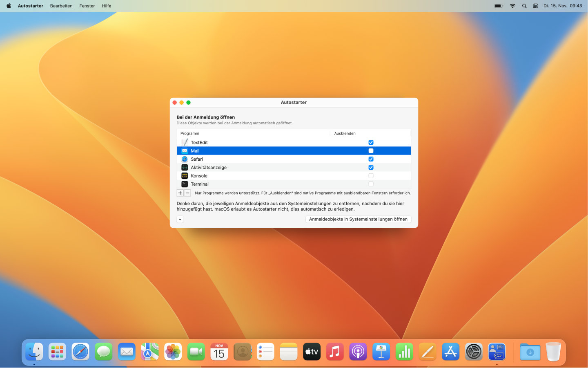588x368 pixels.
Task: Open Anmeldeobjekte in Systemeinstellungen
Action: pos(358,219)
